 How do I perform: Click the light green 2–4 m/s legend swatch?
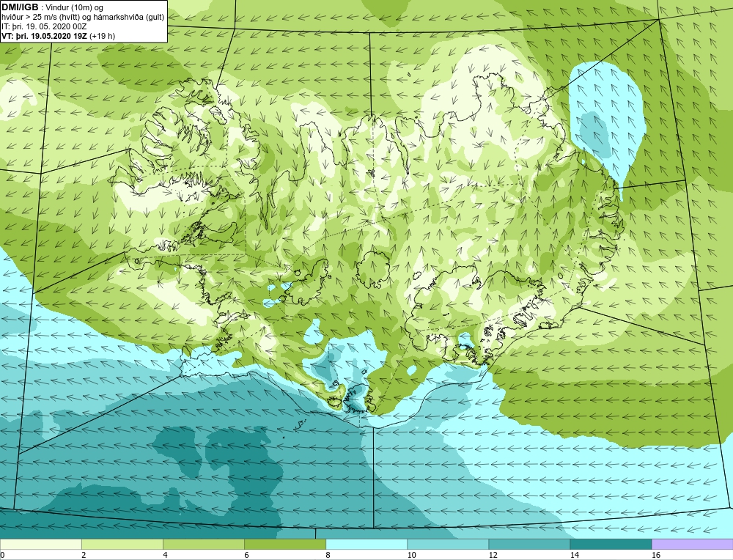(x=122, y=544)
